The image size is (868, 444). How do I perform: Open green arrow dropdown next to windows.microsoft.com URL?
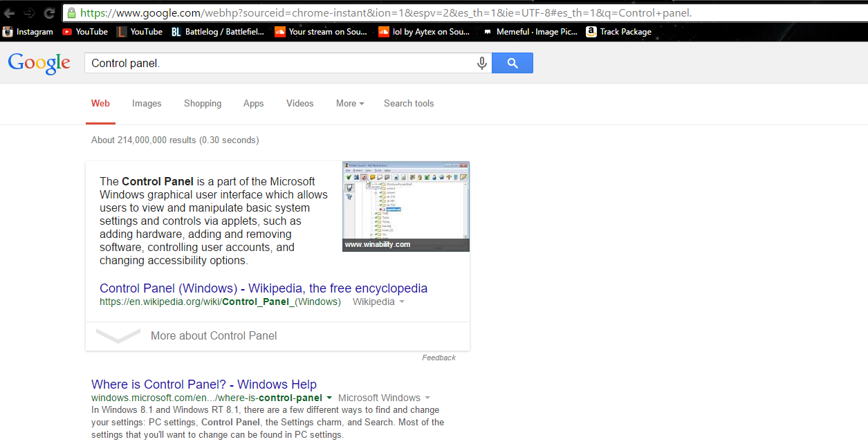click(x=329, y=398)
